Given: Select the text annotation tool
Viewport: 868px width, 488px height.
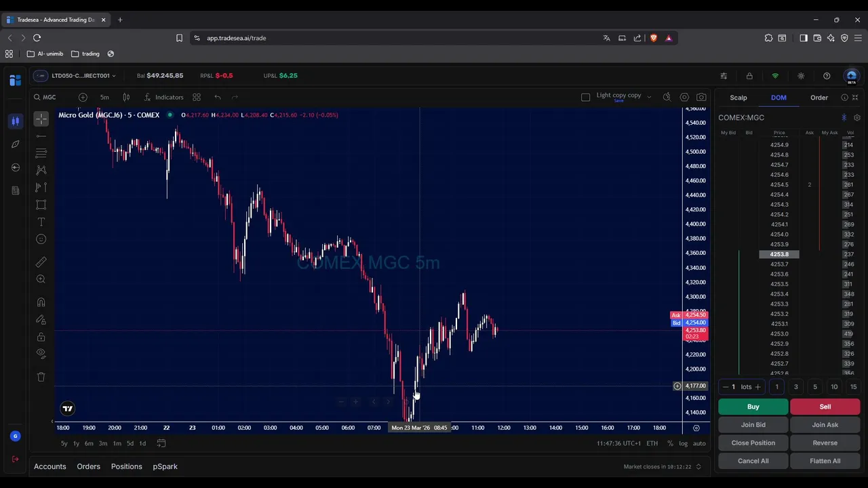Looking at the screenshot, I should coord(41,222).
